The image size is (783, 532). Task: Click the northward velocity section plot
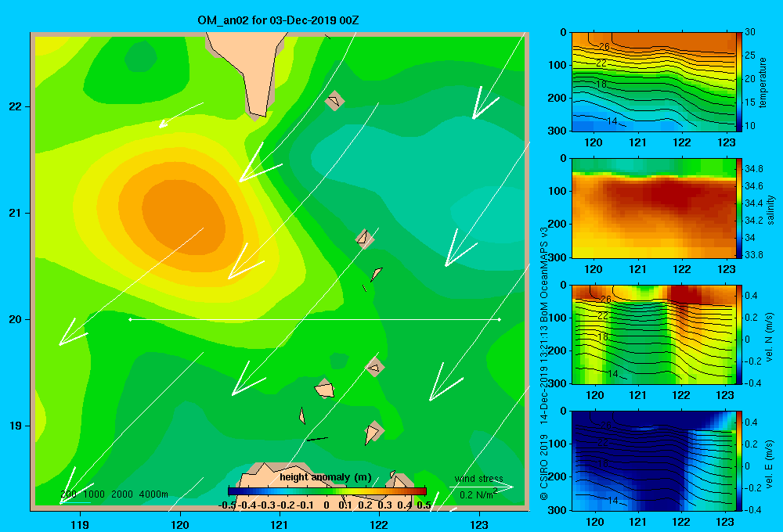tap(654, 335)
